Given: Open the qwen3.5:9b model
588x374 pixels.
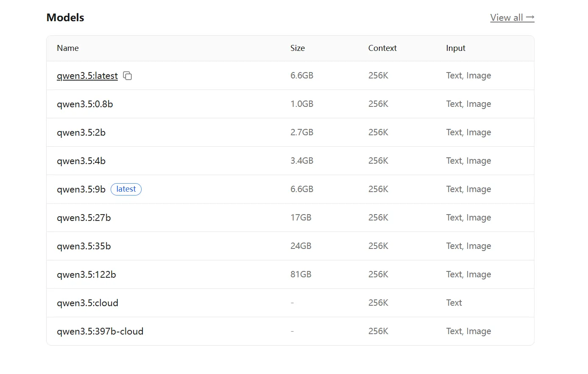Looking at the screenshot, I should [81, 190].
